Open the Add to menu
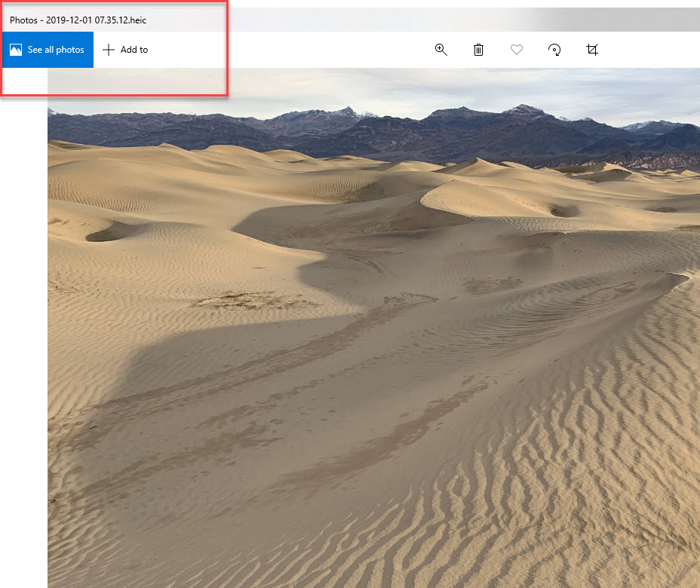The width and height of the screenshot is (700, 588). click(125, 50)
